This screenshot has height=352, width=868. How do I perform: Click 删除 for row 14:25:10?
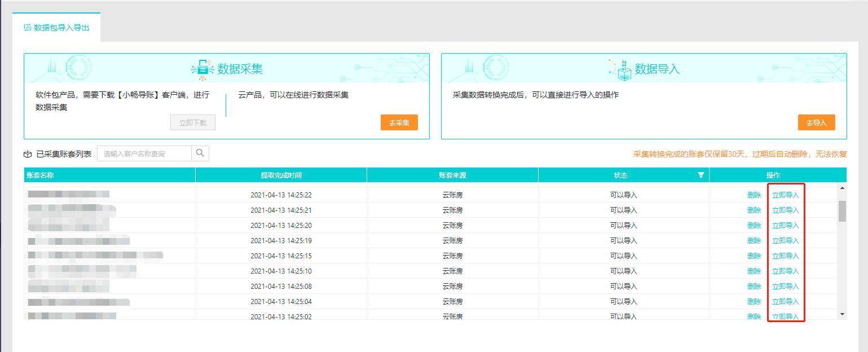(754, 271)
